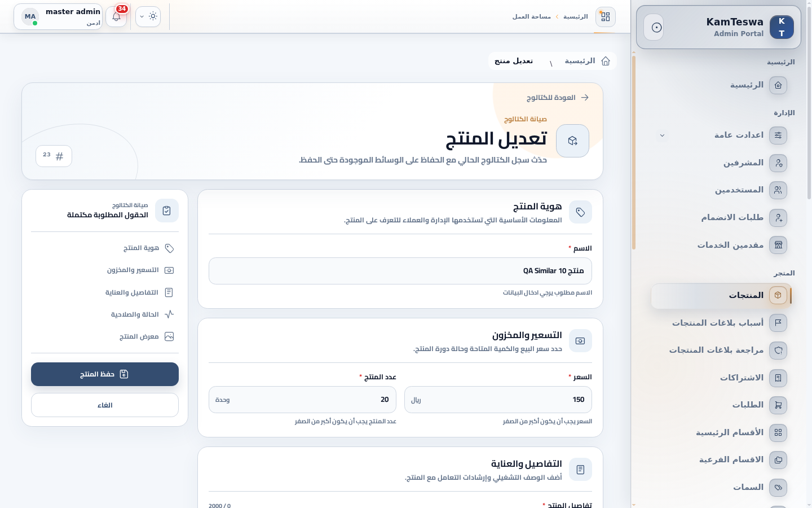Open مراجعة بلاغات المنتجات item
The width and height of the screenshot is (812, 508).
point(721,351)
